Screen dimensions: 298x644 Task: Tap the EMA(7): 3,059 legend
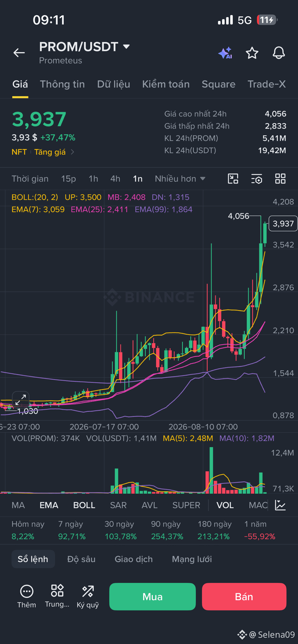coord(38,210)
